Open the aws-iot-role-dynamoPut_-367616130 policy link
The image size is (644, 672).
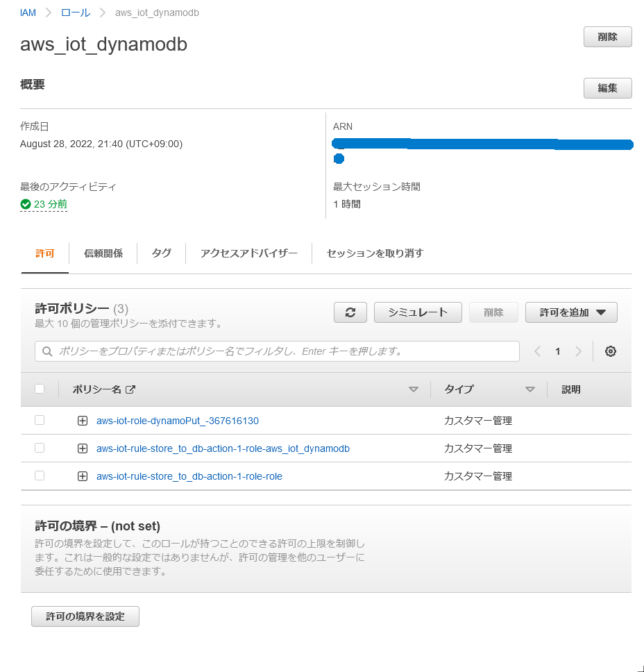pos(178,421)
